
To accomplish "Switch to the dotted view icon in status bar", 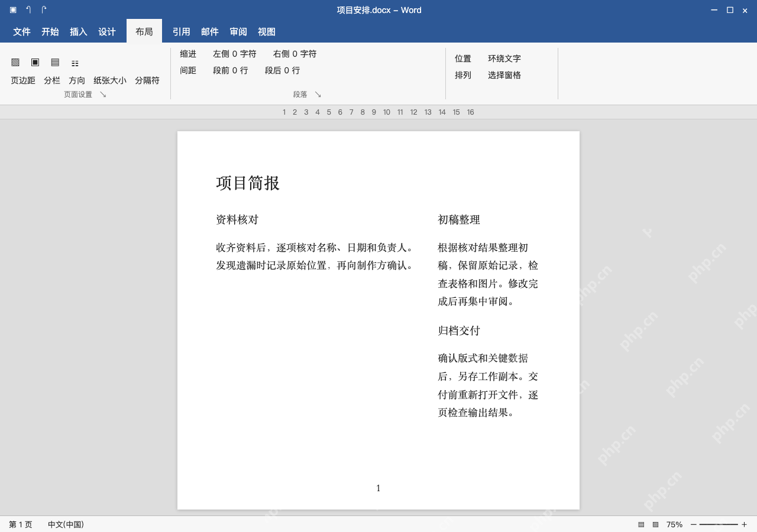I will point(655,524).
